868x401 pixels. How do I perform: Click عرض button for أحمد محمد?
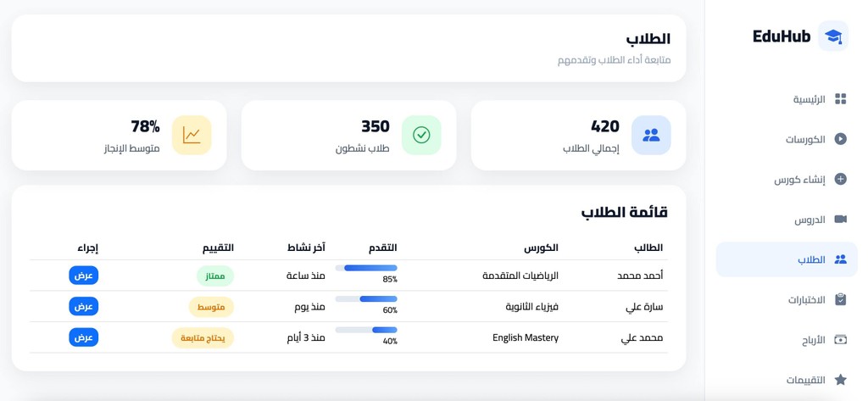coord(84,276)
